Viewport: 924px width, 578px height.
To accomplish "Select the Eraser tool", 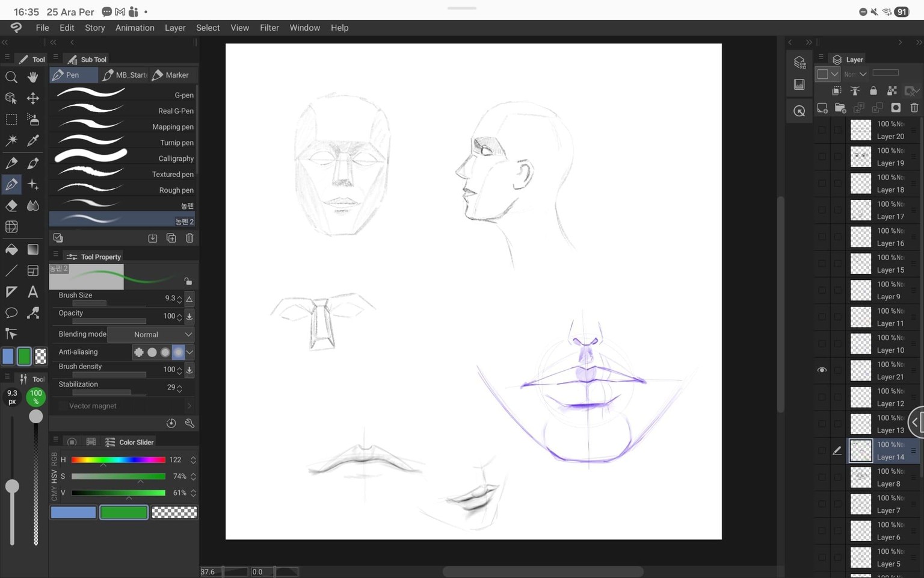I will coord(11,206).
